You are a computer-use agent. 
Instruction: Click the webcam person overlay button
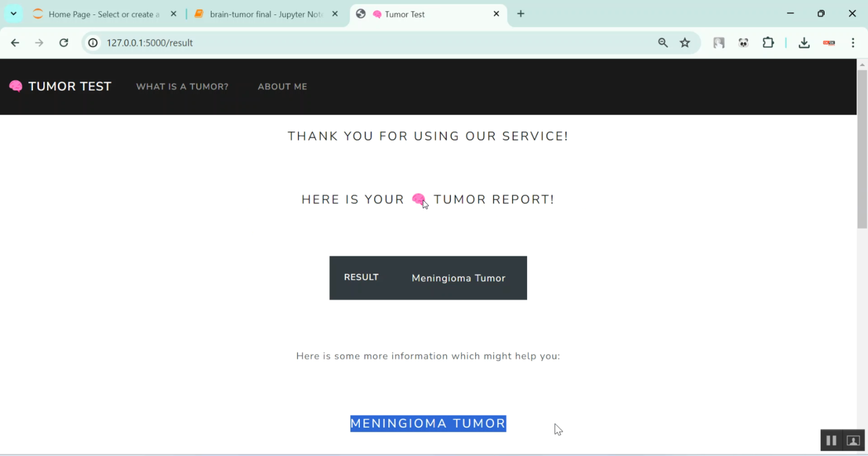tap(853, 440)
